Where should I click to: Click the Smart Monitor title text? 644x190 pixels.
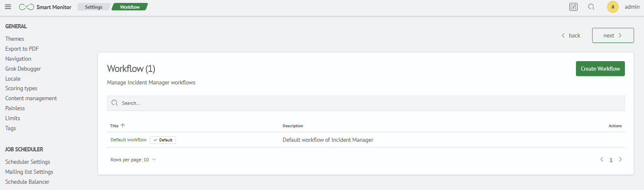point(54,7)
